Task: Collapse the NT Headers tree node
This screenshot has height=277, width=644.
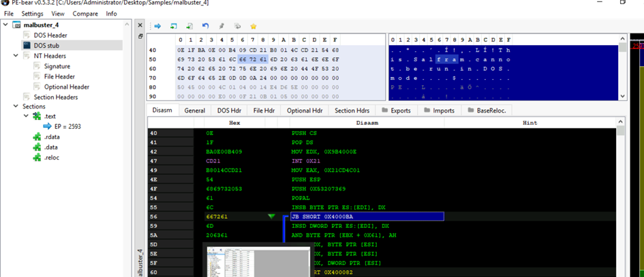Action: (x=16, y=55)
